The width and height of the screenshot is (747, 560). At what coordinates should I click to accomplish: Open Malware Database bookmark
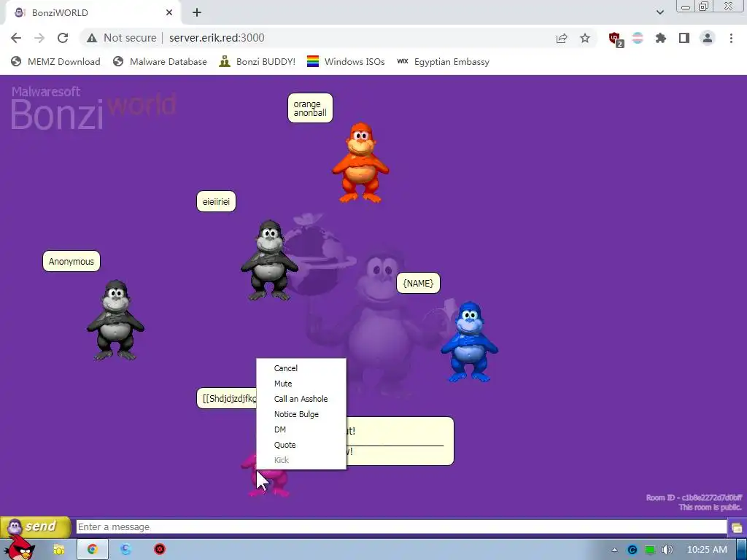(160, 61)
